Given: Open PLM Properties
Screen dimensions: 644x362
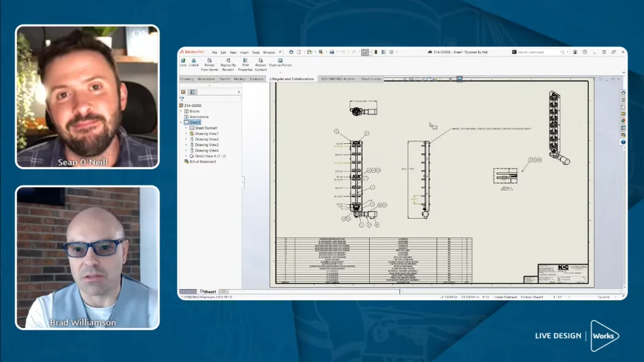Looking at the screenshot, I should coord(245,60).
